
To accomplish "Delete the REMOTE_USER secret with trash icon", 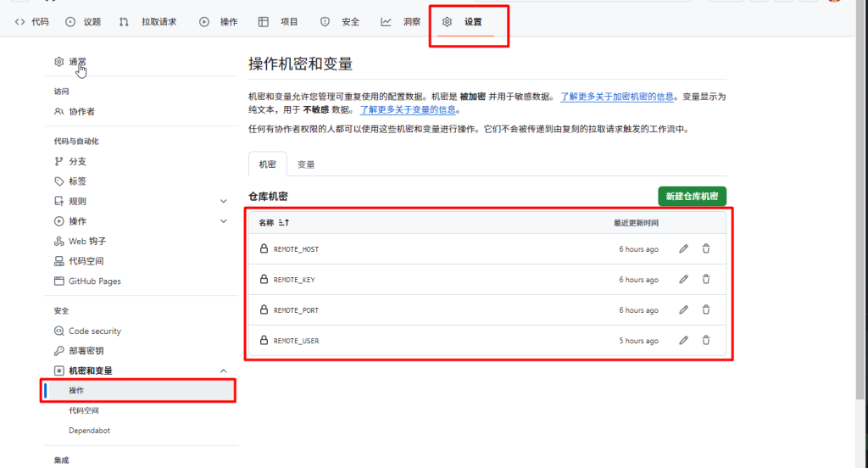I will point(706,341).
